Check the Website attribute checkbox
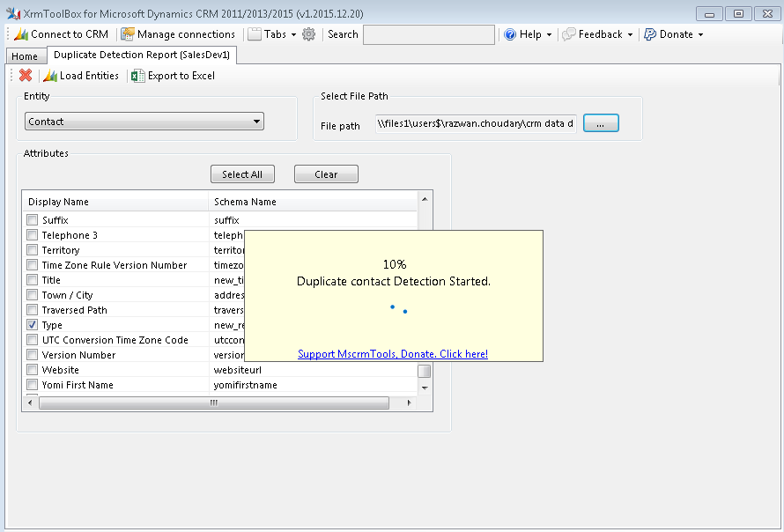This screenshot has height=532, width=784. [x=33, y=370]
